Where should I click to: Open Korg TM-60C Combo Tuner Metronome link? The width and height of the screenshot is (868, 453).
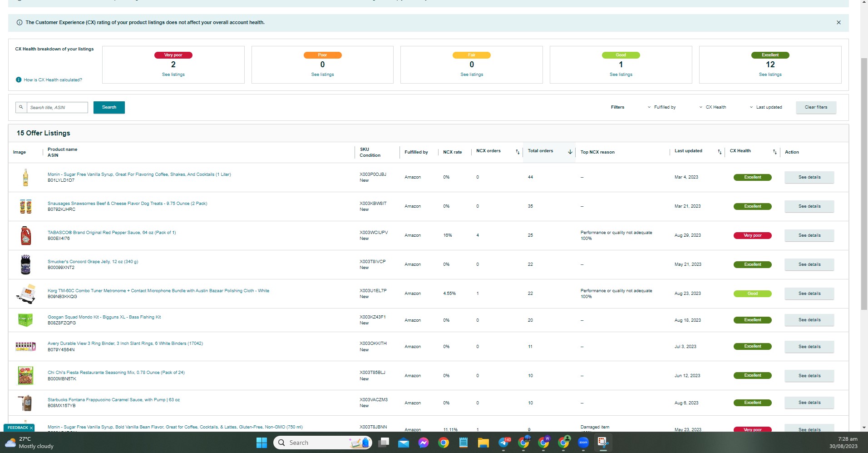click(158, 291)
